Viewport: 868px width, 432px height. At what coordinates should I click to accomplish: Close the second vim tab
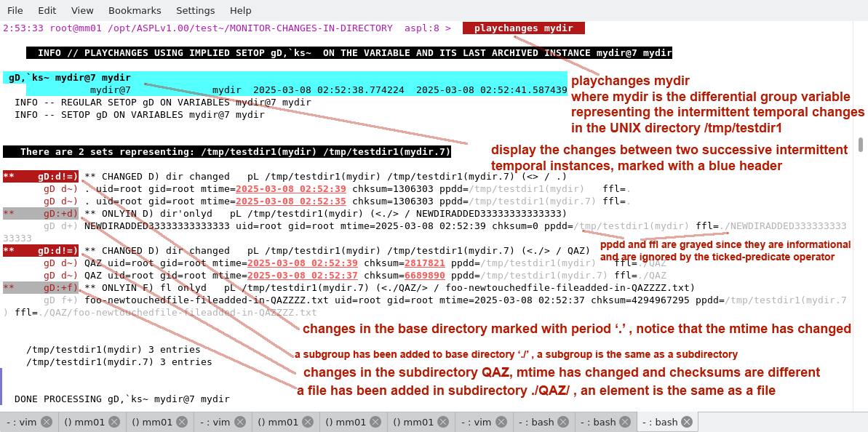(240, 422)
